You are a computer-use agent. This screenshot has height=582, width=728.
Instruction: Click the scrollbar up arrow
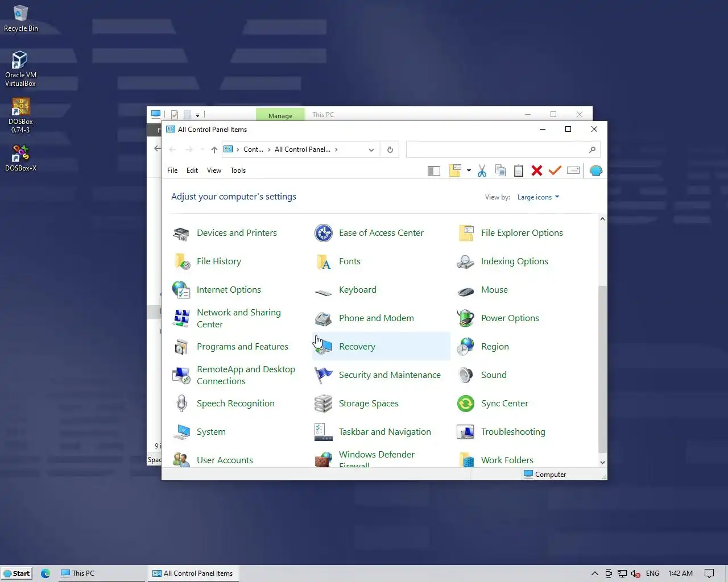tap(602, 219)
